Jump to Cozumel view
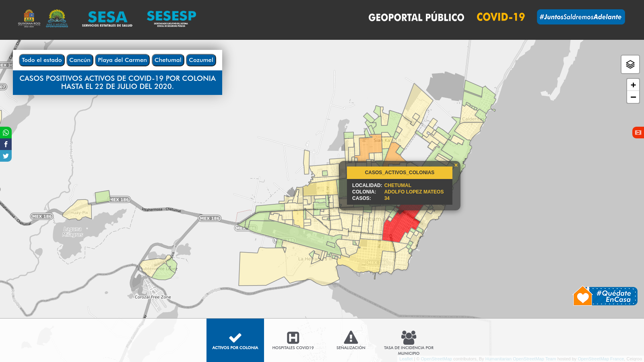This screenshot has height=362, width=644. click(x=201, y=60)
